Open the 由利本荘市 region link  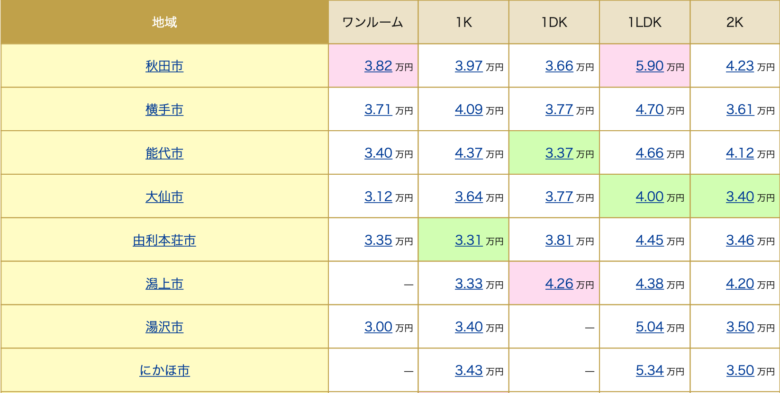point(164,241)
